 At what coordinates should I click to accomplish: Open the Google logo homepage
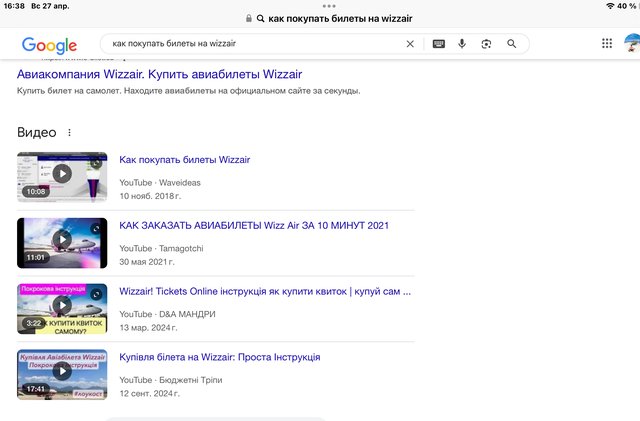pos(49,45)
